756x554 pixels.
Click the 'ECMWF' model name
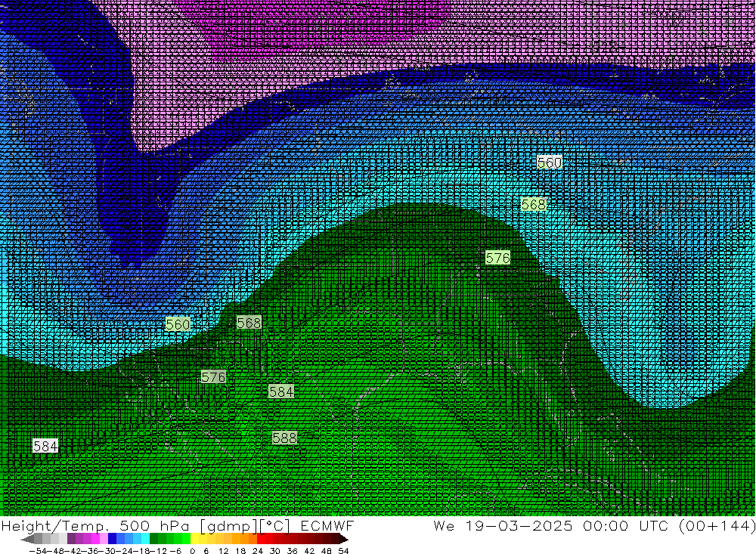327,525
